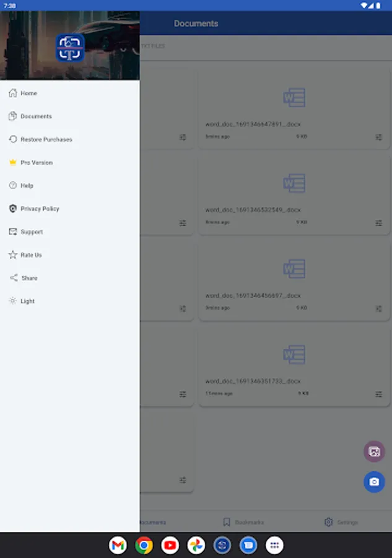Select the TXT FILES tab

(x=155, y=45)
